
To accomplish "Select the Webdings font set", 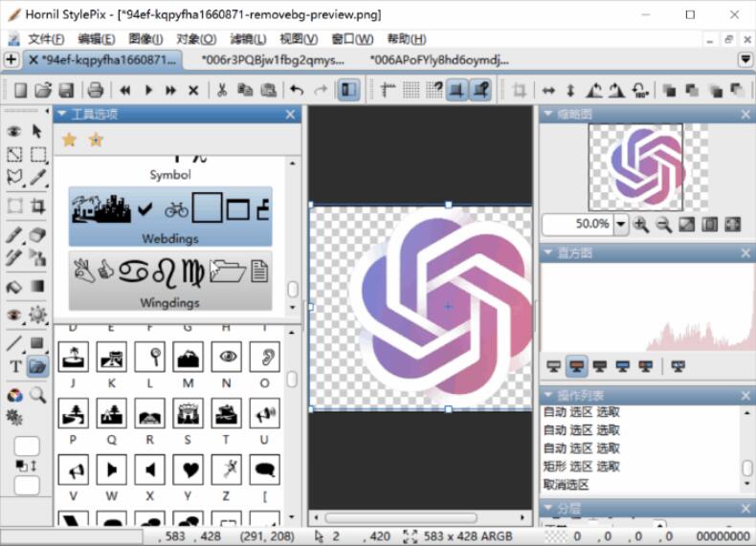I will pyautogui.click(x=170, y=217).
